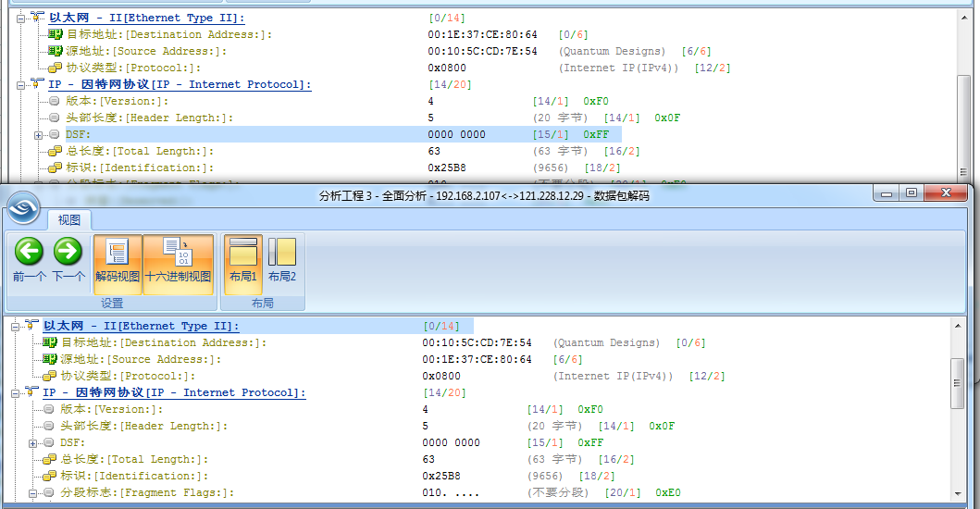Close the packet decode window

[x=947, y=193]
